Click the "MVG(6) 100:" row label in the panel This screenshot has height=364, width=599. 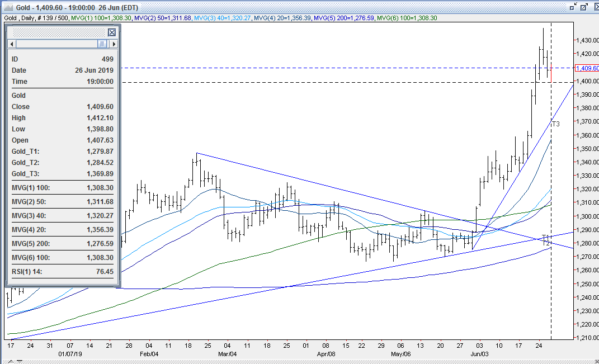(x=31, y=258)
